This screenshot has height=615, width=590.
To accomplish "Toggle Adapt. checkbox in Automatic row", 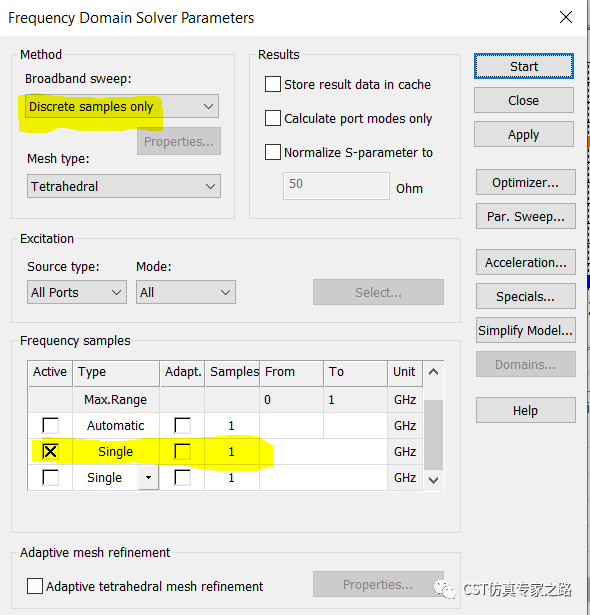I will [x=182, y=425].
